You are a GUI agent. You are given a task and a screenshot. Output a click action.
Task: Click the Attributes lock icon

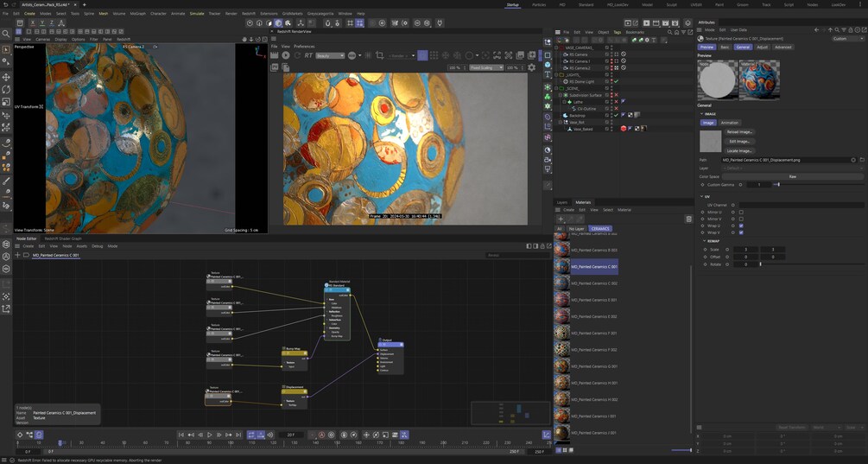[x=849, y=30]
